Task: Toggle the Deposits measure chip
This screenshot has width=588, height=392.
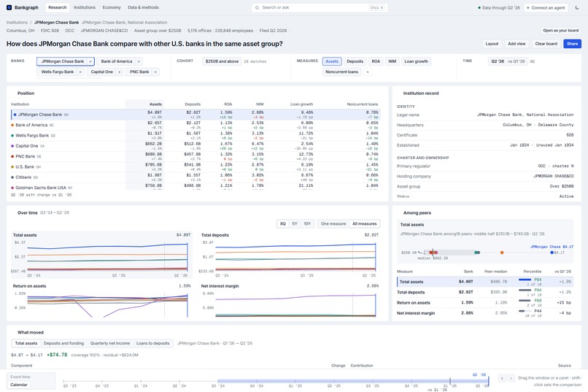Action: pyautogui.click(x=355, y=61)
